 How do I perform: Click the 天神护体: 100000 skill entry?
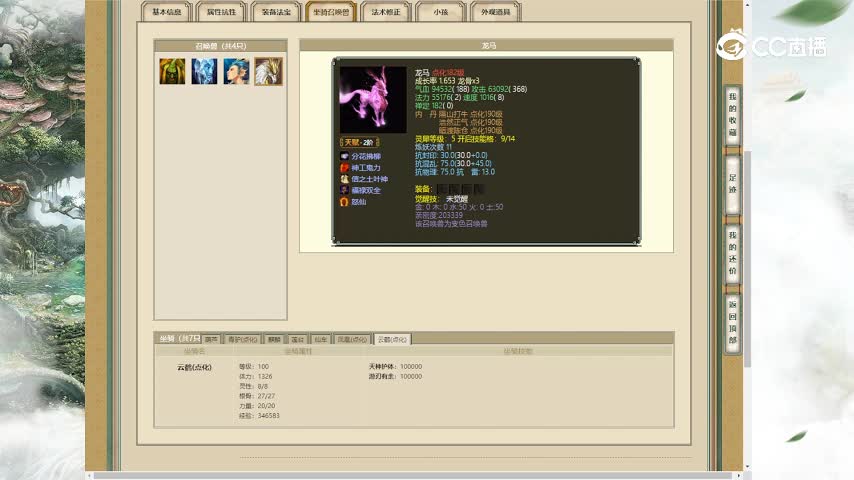[395, 367]
